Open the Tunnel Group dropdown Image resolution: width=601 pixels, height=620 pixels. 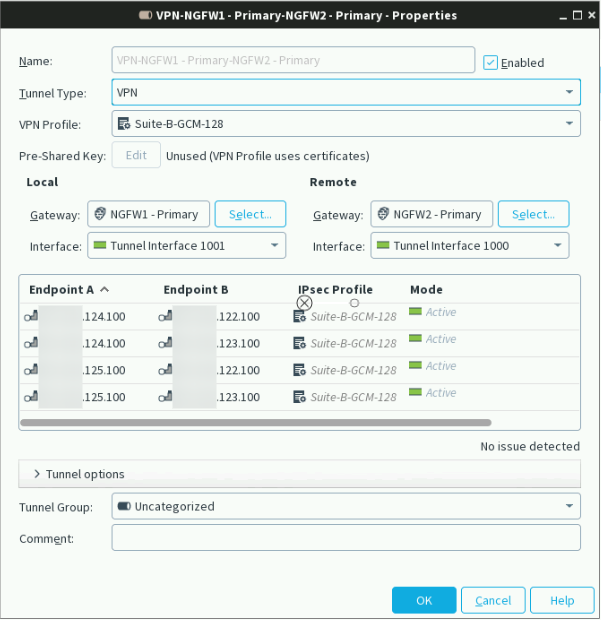[x=346, y=506]
